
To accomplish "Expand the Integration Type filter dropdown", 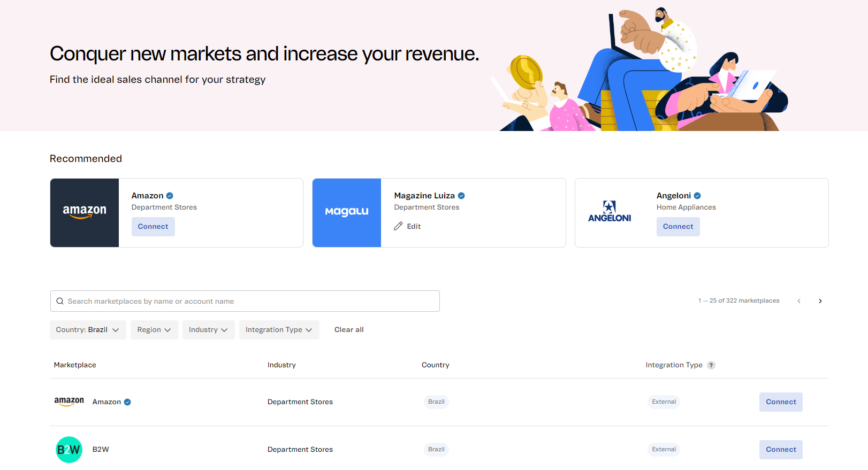I will (x=279, y=330).
